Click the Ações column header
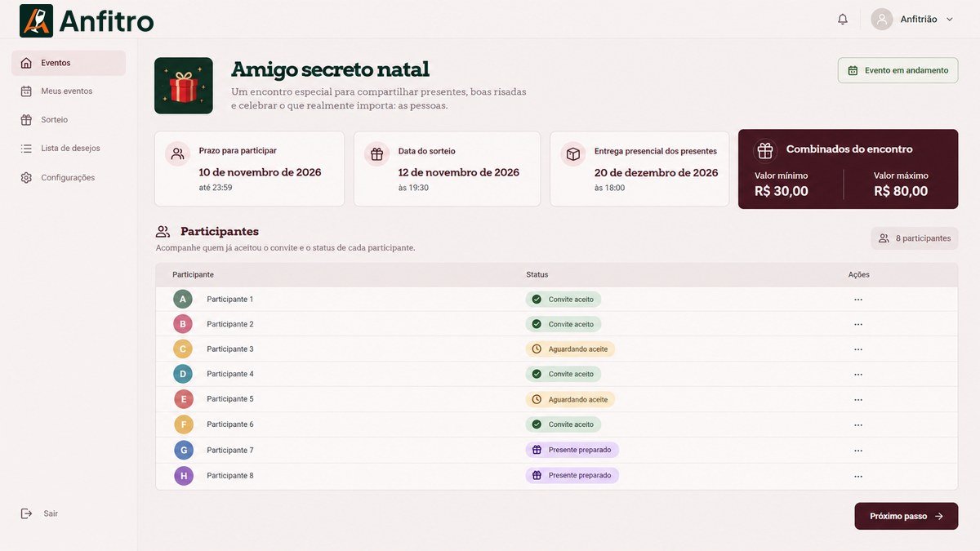 [859, 275]
